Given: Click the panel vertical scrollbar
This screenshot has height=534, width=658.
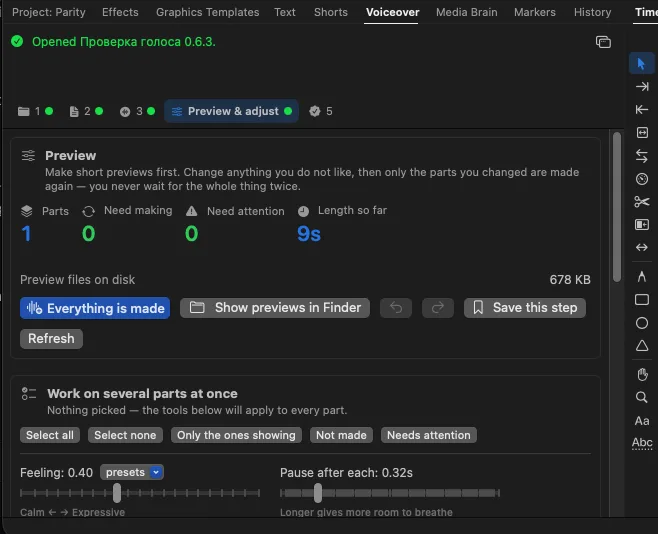Looking at the screenshot, I should click(616, 207).
